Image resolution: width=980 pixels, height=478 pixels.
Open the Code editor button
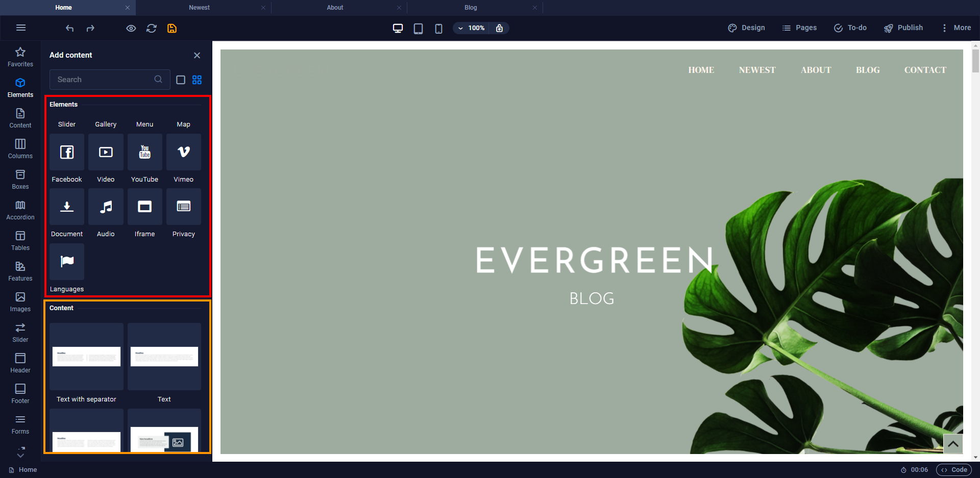(x=954, y=470)
